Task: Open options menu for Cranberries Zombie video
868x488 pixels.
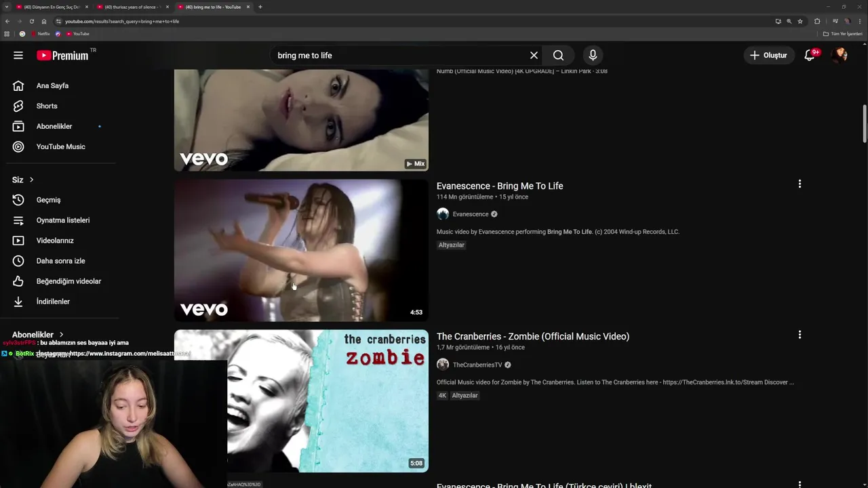Action: (800, 334)
